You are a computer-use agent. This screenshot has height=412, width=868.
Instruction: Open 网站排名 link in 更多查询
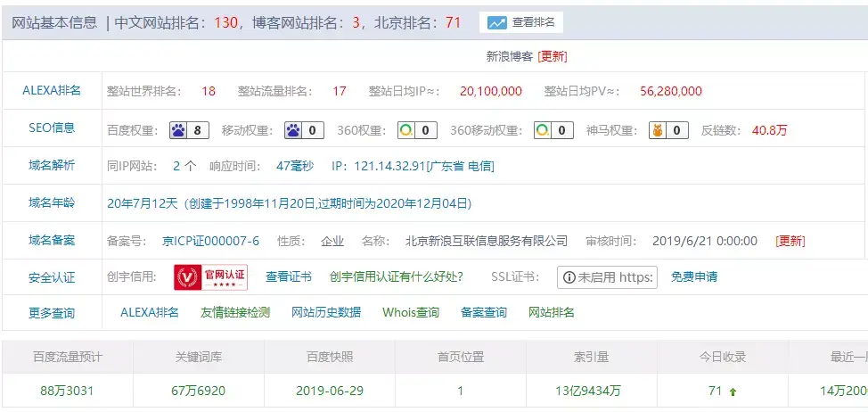tap(552, 312)
